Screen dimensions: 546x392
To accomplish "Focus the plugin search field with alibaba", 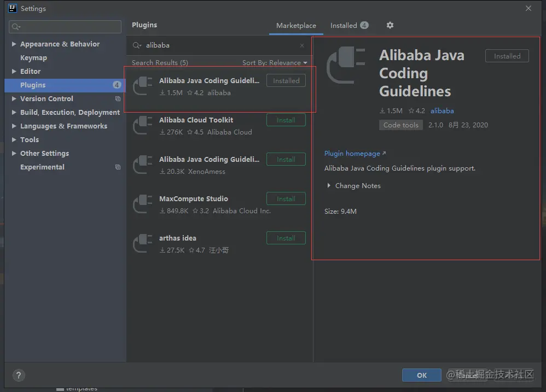I will (221, 45).
